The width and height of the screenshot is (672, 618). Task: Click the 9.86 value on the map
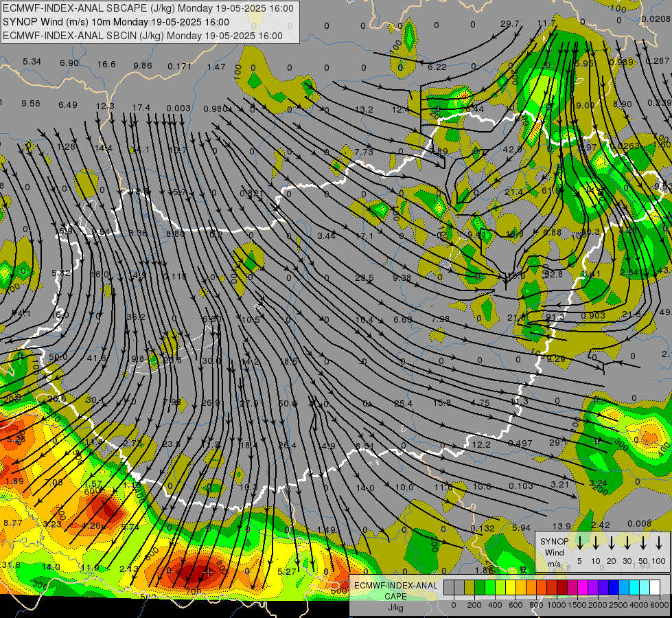pos(143,66)
